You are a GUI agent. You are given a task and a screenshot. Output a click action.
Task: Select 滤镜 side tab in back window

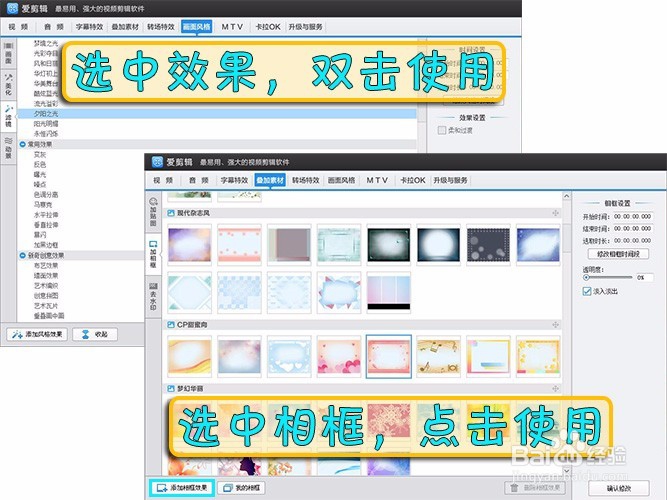click(8, 116)
